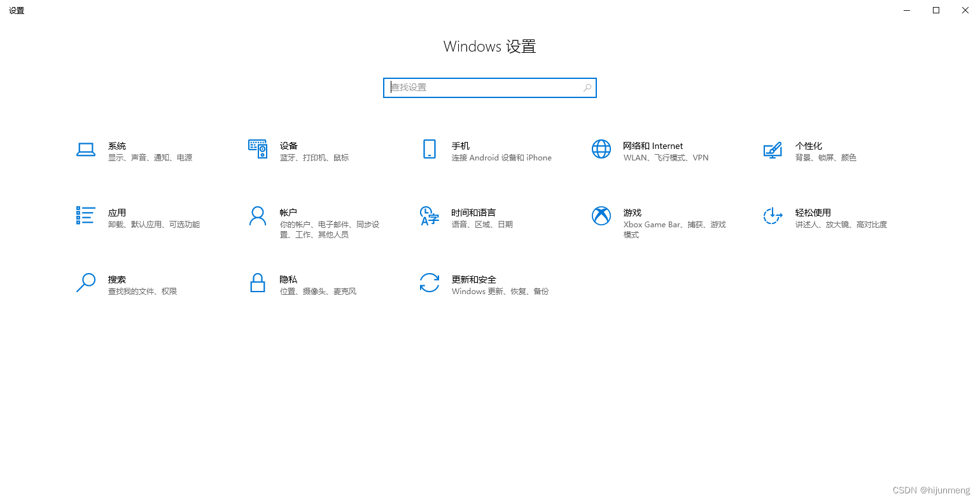
Task: Maximize the 设置 window
Action: [936, 10]
